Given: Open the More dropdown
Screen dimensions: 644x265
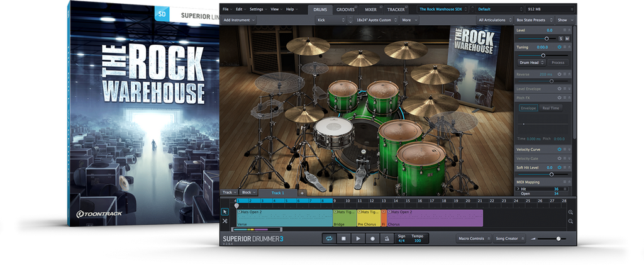Looking at the screenshot, I should point(409,20).
